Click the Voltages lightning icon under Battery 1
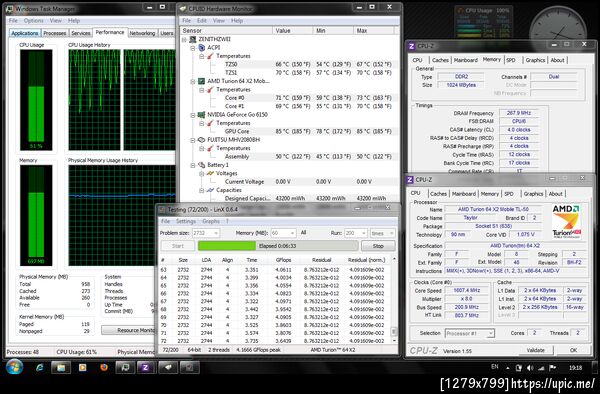Image resolution: width=600 pixels, height=394 pixels. (x=210, y=173)
